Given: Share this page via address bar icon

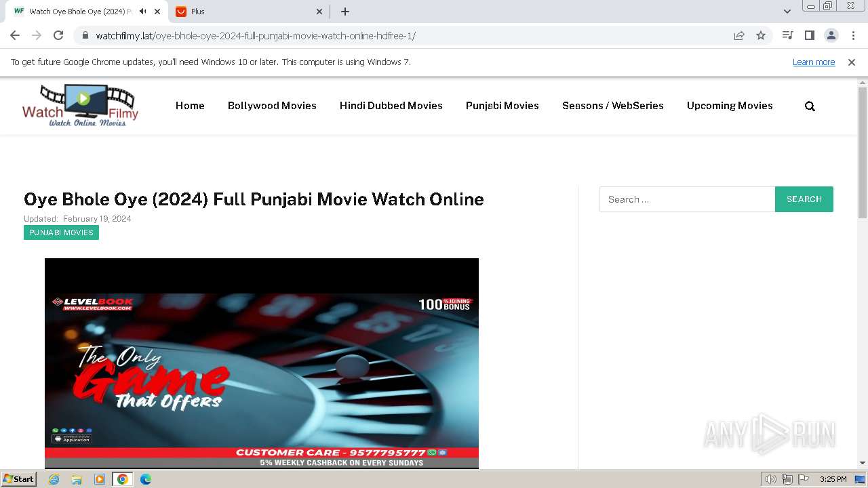Looking at the screenshot, I should tap(739, 36).
